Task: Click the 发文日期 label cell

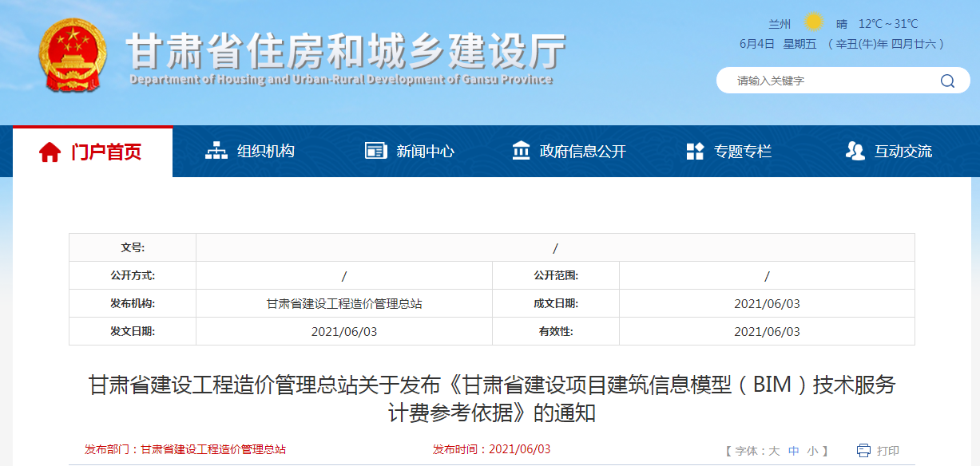Action: point(133,331)
